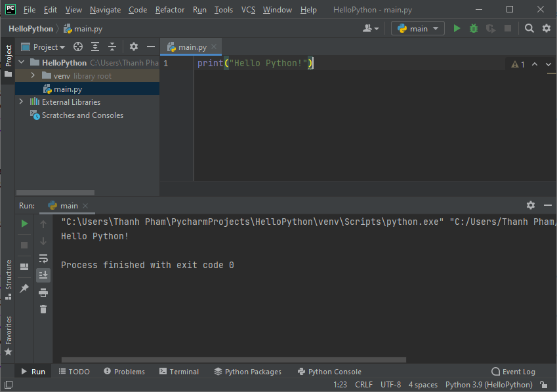Expand External Libraries node

pos(21,102)
